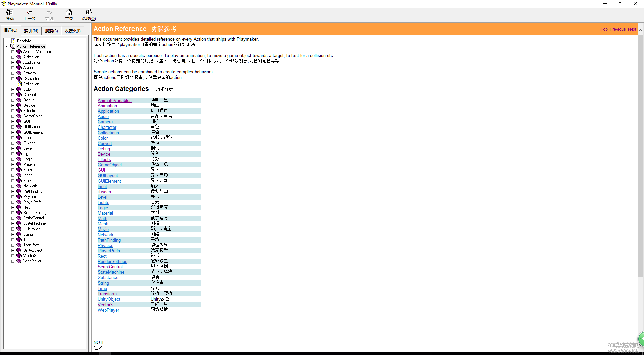This screenshot has height=355, width=644.
Task: Click the String book icon in tree
Action: click(x=19, y=234)
